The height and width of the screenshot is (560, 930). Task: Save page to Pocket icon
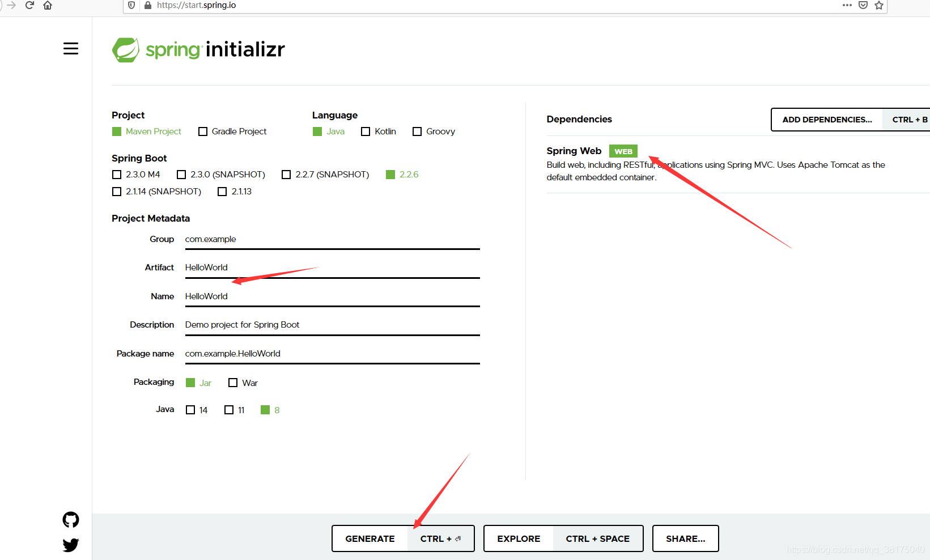click(863, 5)
